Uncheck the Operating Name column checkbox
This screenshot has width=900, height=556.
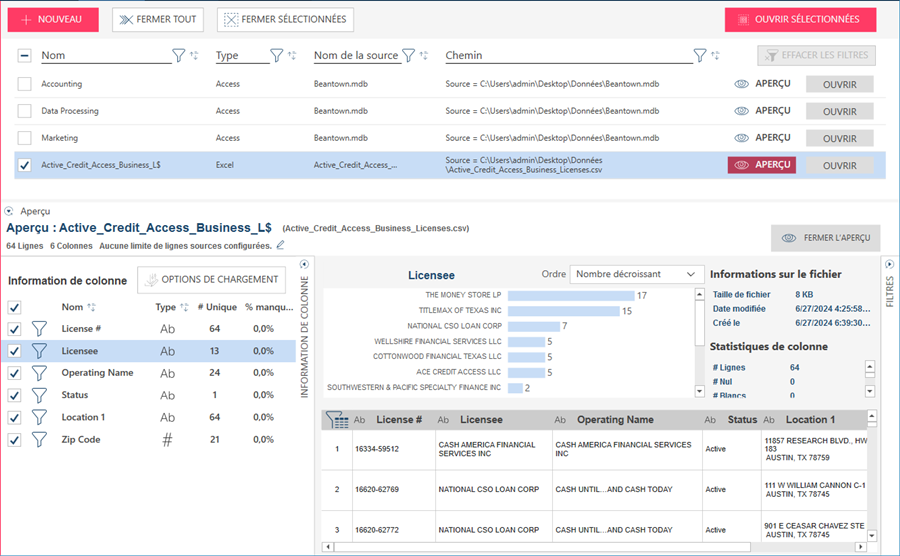tap(15, 373)
